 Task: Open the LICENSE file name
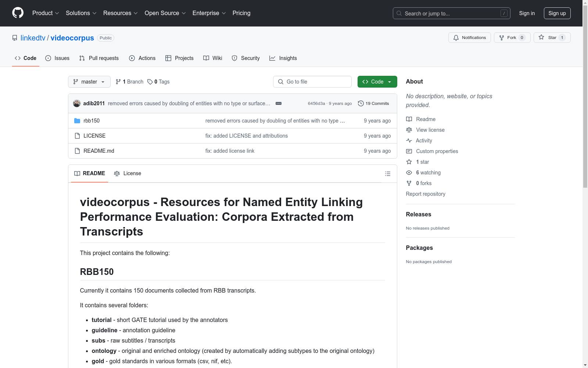pyautogui.click(x=94, y=136)
